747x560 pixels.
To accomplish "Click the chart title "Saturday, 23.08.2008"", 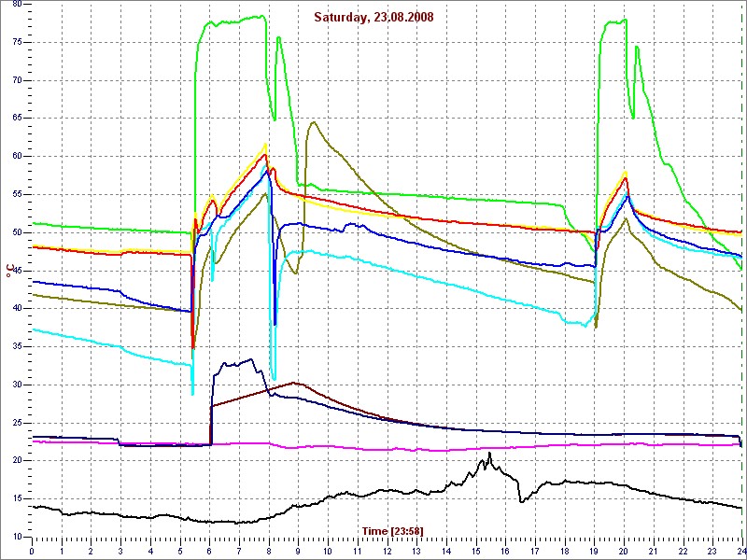I will (373, 17).
